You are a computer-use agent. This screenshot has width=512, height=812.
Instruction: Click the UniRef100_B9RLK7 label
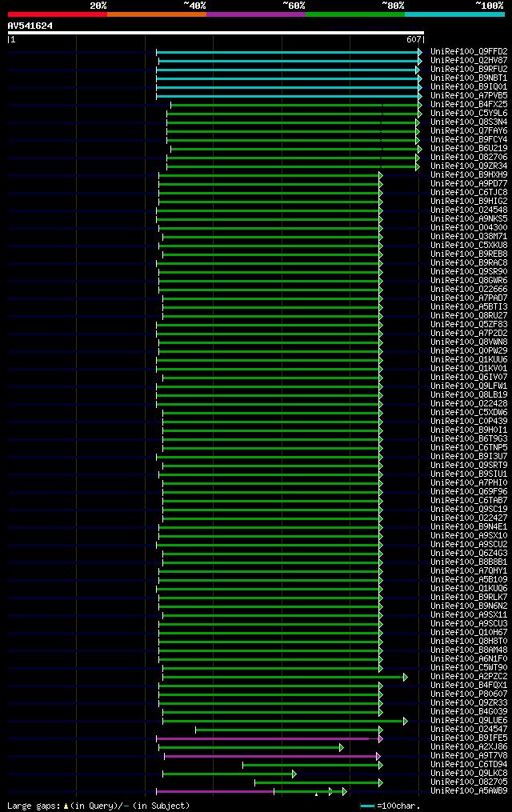point(469,597)
